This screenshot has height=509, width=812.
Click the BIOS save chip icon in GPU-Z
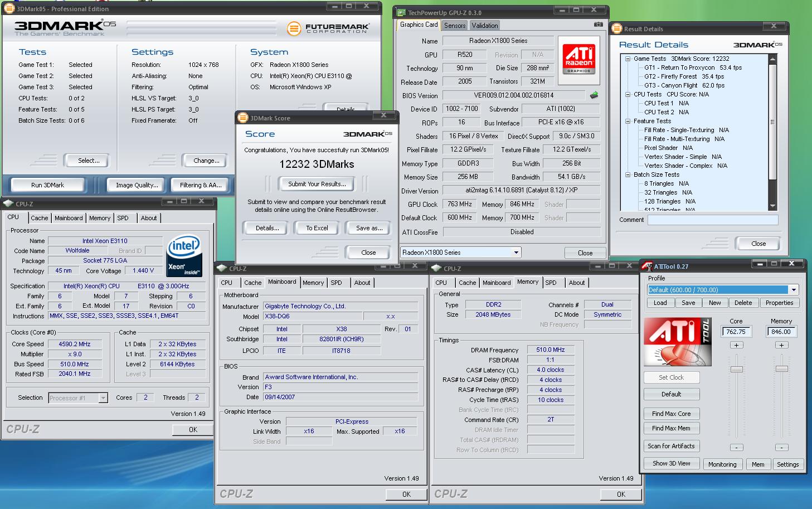pos(595,95)
